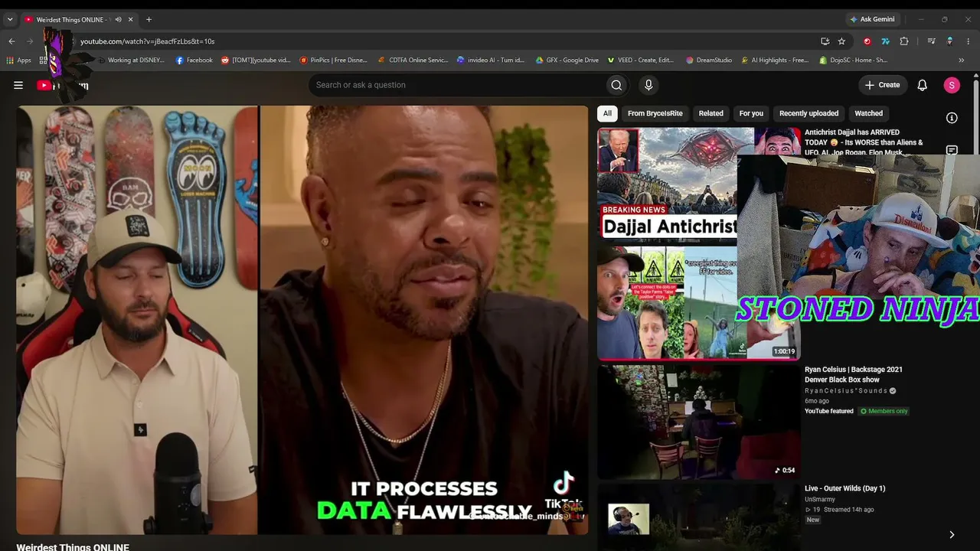Click the main video player
Image resolution: width=980 pixels, height=551 pixels.
click(x=302, y=320)
